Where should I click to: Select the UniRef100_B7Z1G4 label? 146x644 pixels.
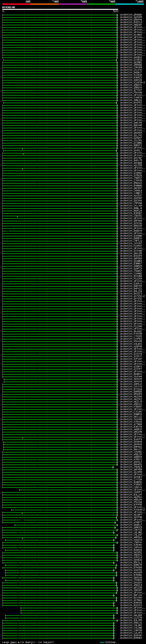131,389
